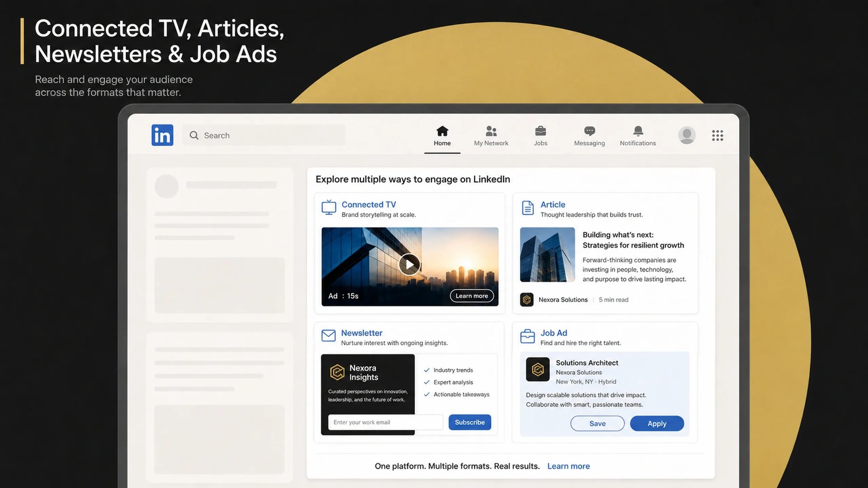Click the '5 min read' text
This screenshot has width=868, height=488.
pos(613,300)
